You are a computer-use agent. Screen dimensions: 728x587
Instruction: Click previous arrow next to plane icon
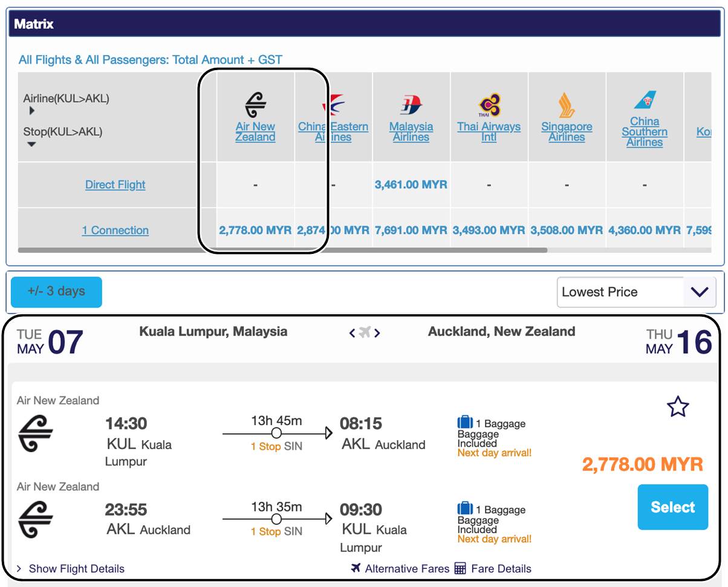click(x=352, y=333)
